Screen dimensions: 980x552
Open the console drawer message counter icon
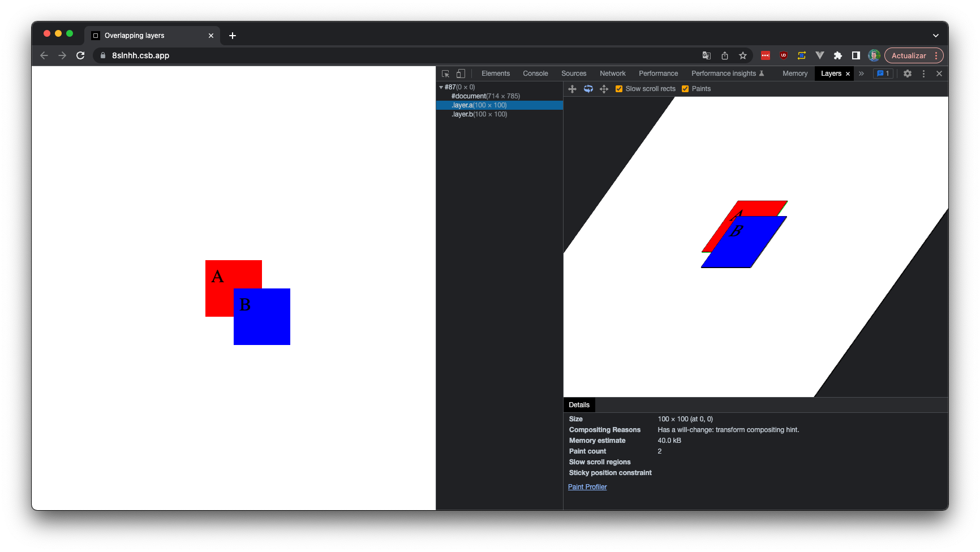coord(883,74)
